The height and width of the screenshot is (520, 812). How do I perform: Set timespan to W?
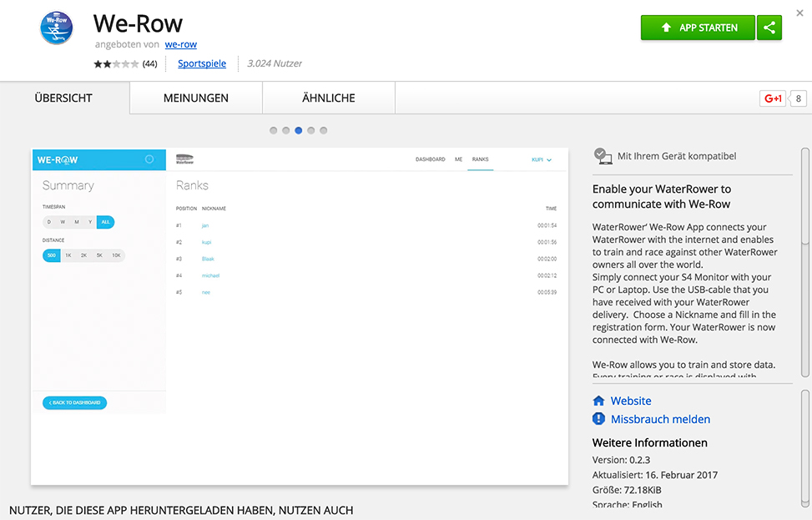click(x=63, y=222)
